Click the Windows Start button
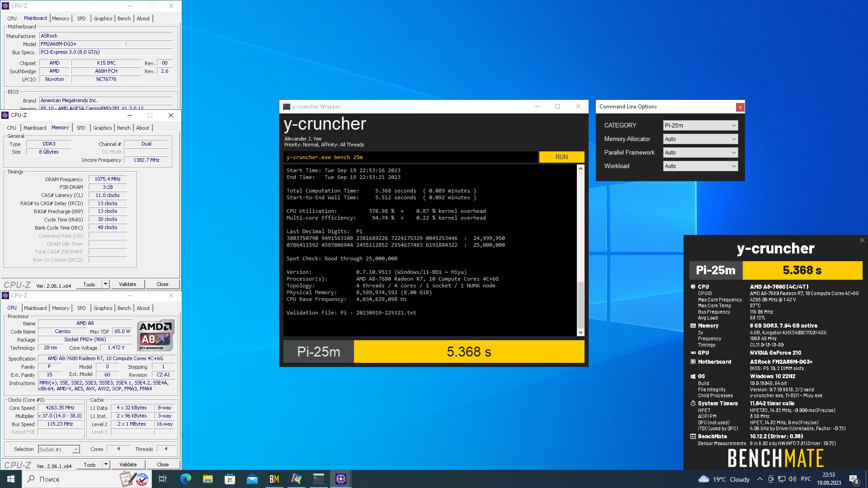868x488 pixels. click(11, 479)
